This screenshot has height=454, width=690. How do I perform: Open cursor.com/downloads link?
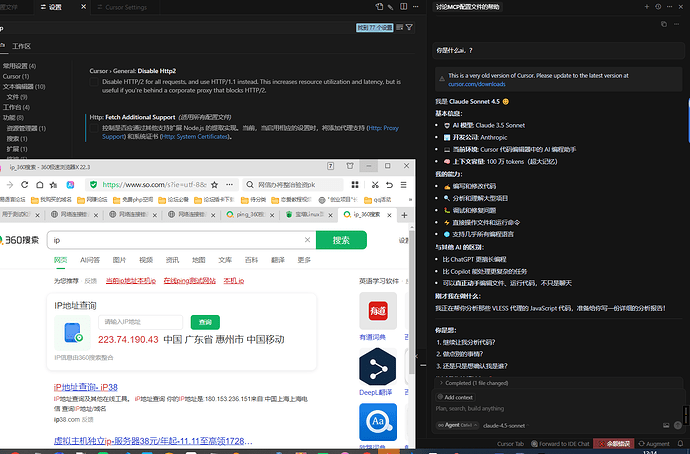pos(477,84)
